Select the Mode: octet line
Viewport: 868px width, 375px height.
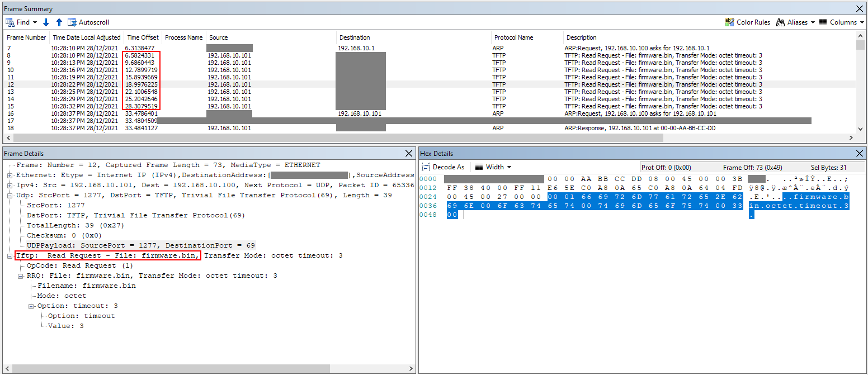[62, 296]
